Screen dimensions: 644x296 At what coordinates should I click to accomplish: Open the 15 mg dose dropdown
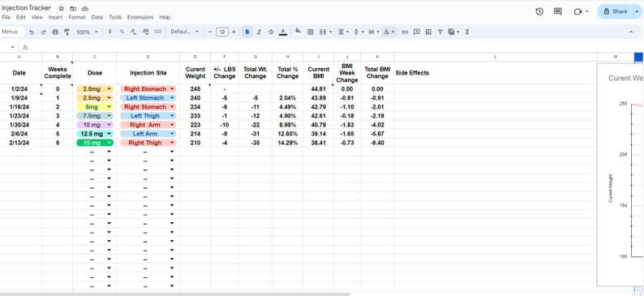tap(109, 143)
